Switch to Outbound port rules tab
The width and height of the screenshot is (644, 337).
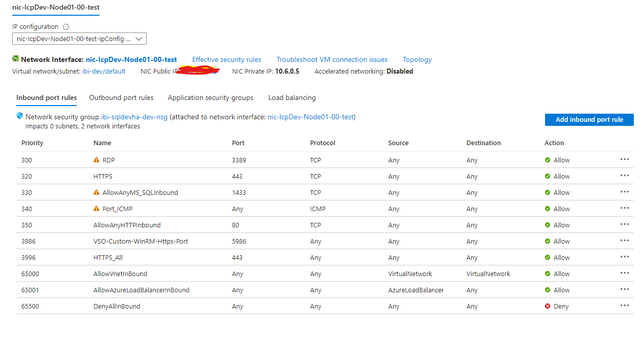coord(121,97)
